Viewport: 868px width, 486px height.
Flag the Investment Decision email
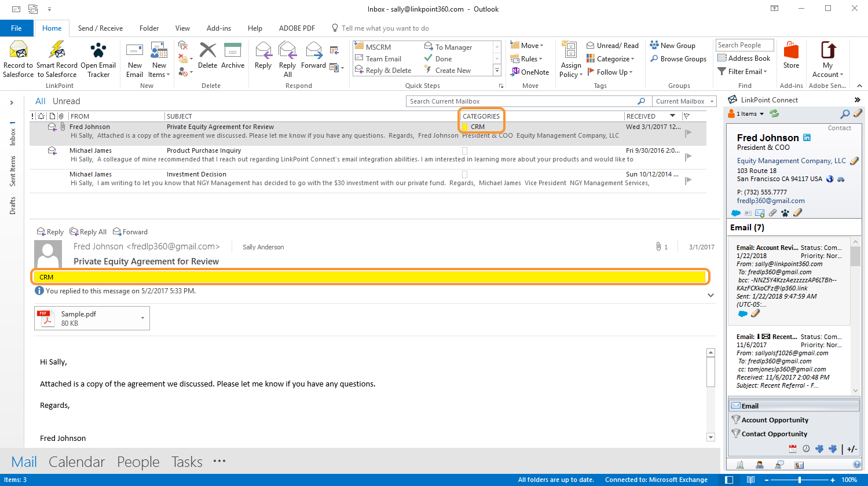688,180
